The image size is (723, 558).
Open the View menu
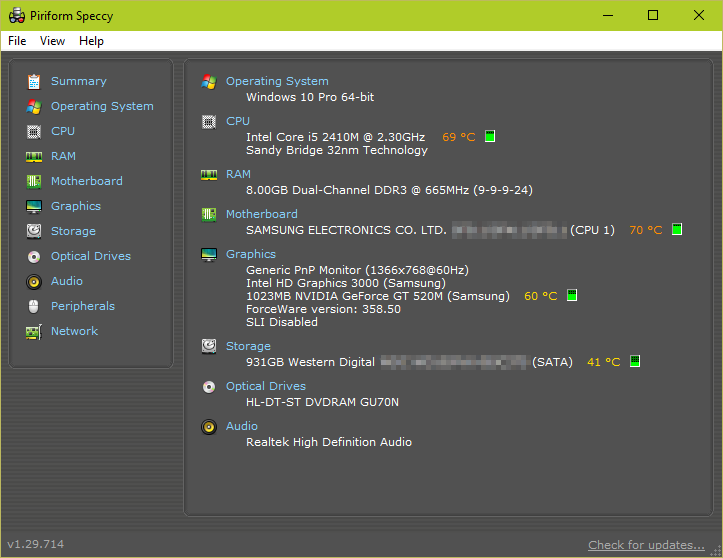click(52, 41)
